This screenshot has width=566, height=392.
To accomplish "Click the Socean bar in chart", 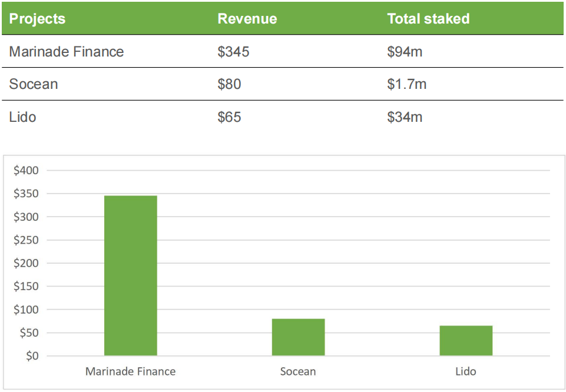I will tap(298, 337).
